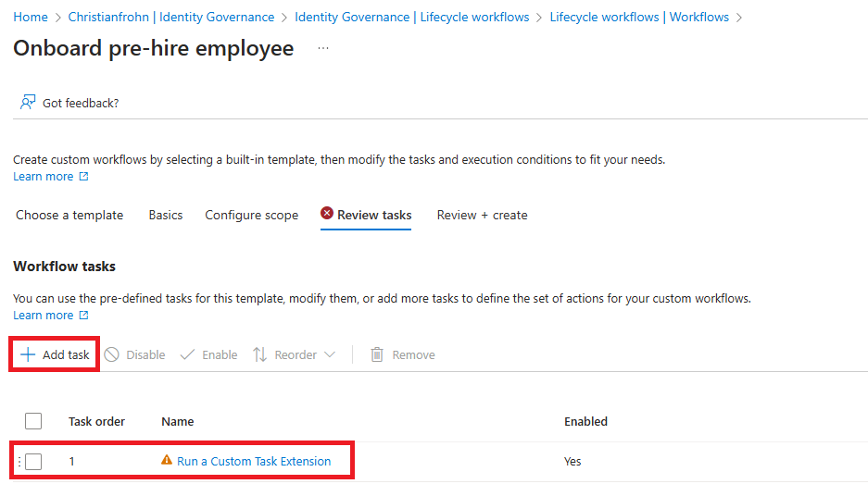
Task: Switch to the Basics tab
Action: (166, 215)
